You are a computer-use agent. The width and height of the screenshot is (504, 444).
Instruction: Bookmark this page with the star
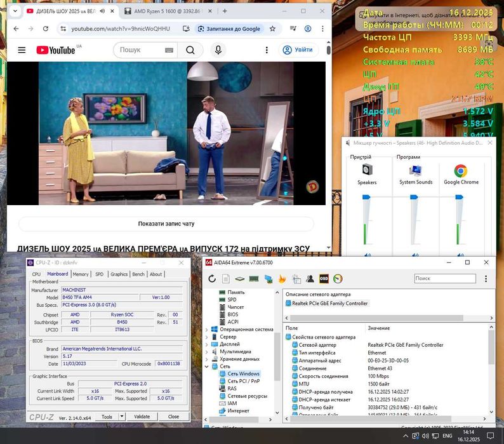coord(272,29)
